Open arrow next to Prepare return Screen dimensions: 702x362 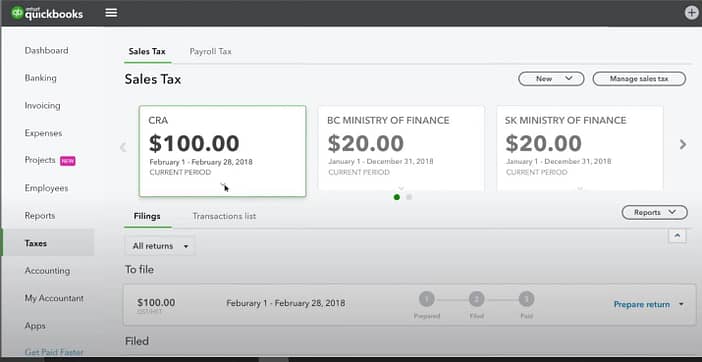pos(681,305)
